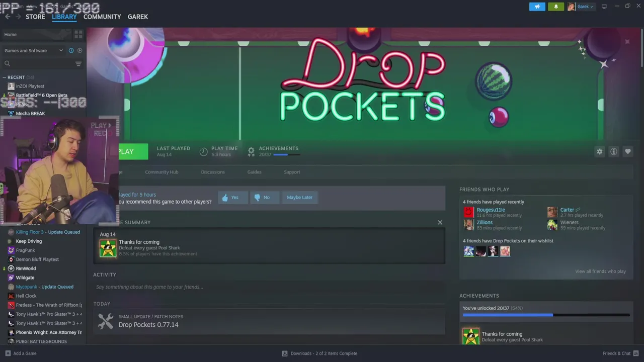Open the green notifications bell

coord(556,7)
